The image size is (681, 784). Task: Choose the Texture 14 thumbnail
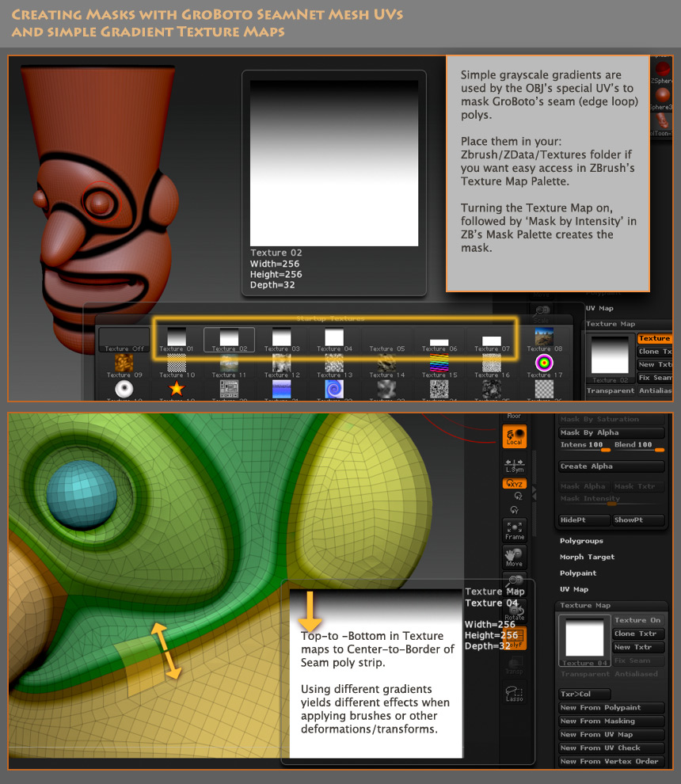click(386, 366)
